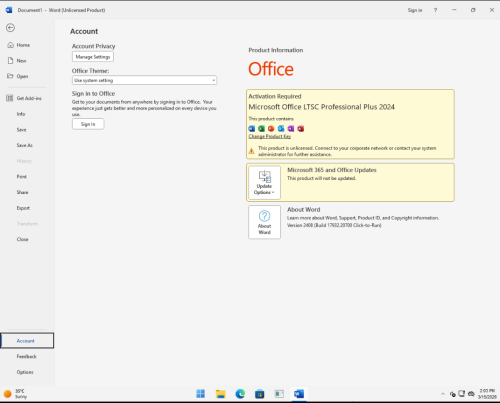
Task: Click the About Word button
Action: click(264, 222)
